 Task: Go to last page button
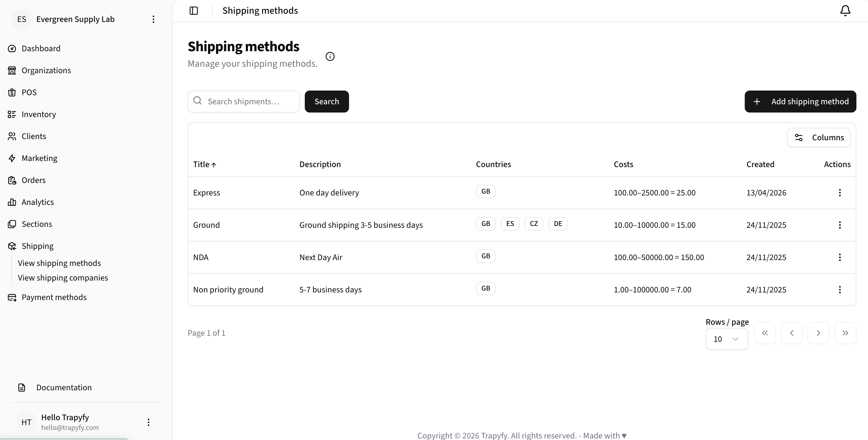click(845, 333)
